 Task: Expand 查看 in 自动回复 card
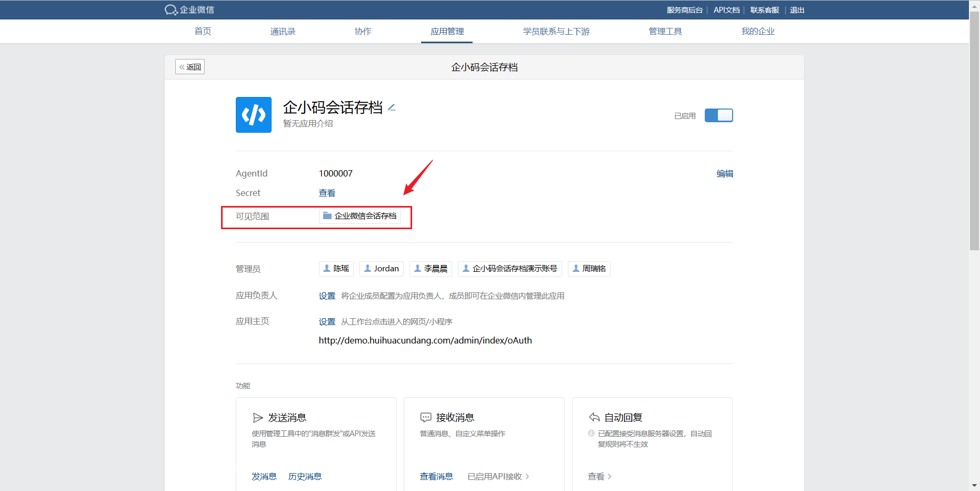[x=599, y=476]
